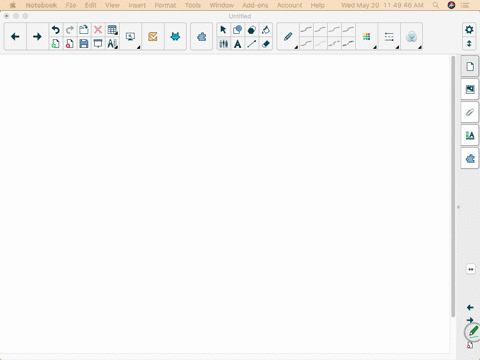Select the Text tool letter A

(237, 44)
